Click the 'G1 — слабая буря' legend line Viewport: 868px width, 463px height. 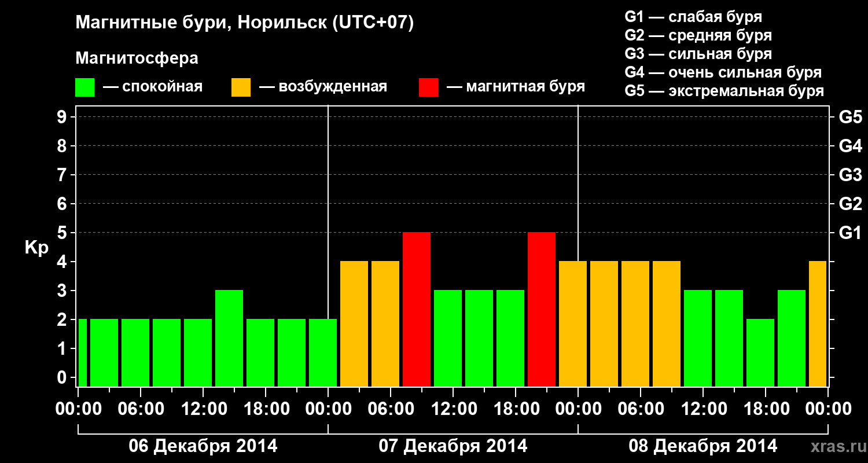tap(693, 17)
